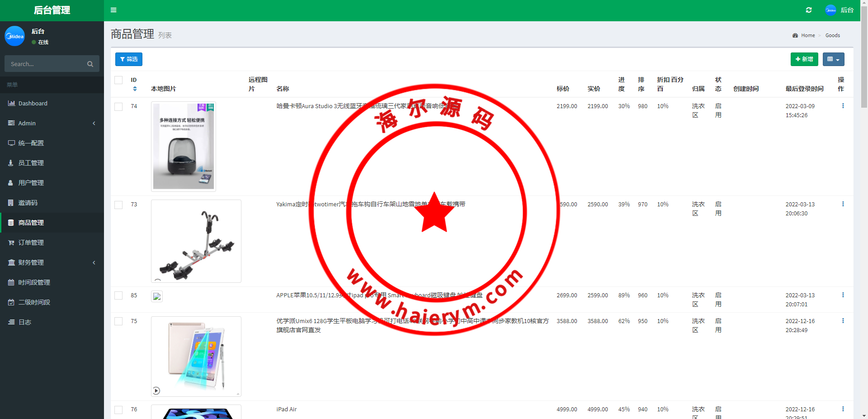The height and width of the screenshot is (419, 868).
Task: Open row actions for product 75
Action: coord(843,321)
